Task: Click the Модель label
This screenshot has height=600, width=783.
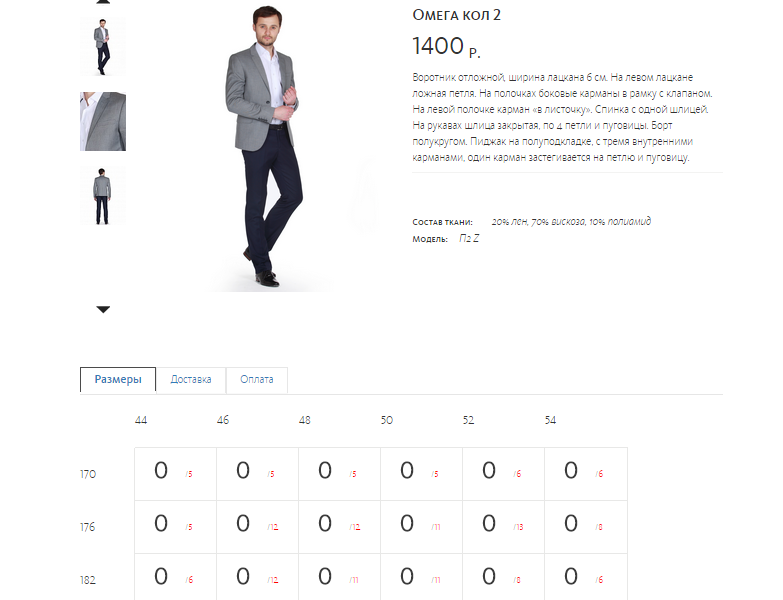Action: point(430,239)
